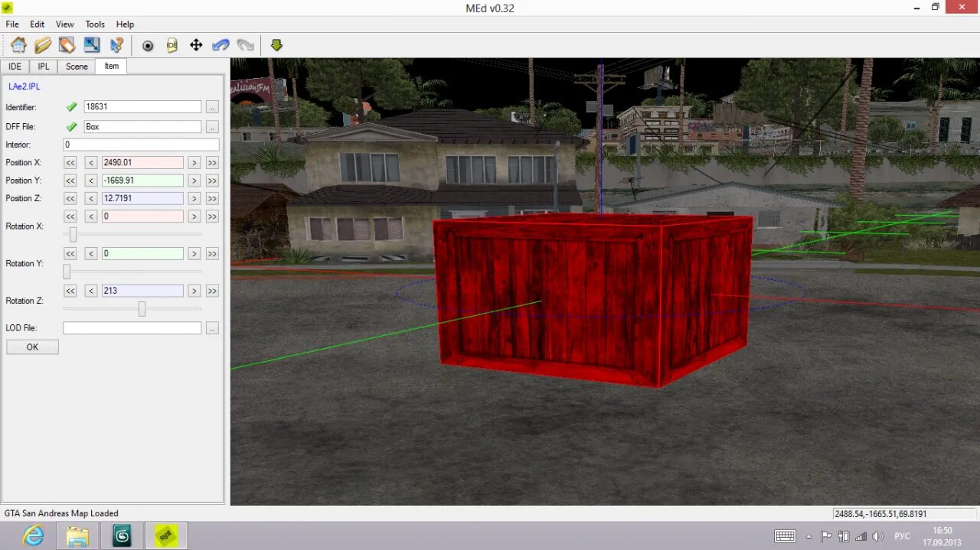Open the File menu
This screenshot has height=550, width=980.
(x=12, y=24)
